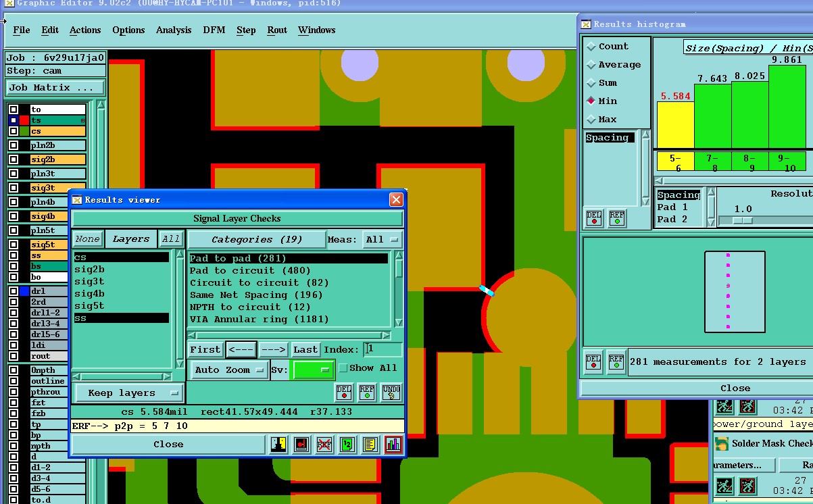Click the green run icon above power/ground text
Viewport: 813px width, 504px height.
tap(724, 406)
